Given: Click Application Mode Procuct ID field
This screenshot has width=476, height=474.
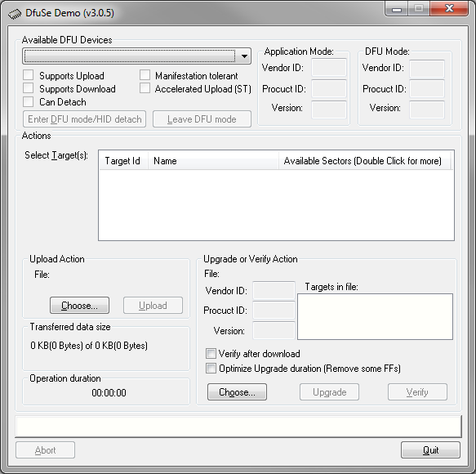Looking at the screenshot, I should coord(329,89).
